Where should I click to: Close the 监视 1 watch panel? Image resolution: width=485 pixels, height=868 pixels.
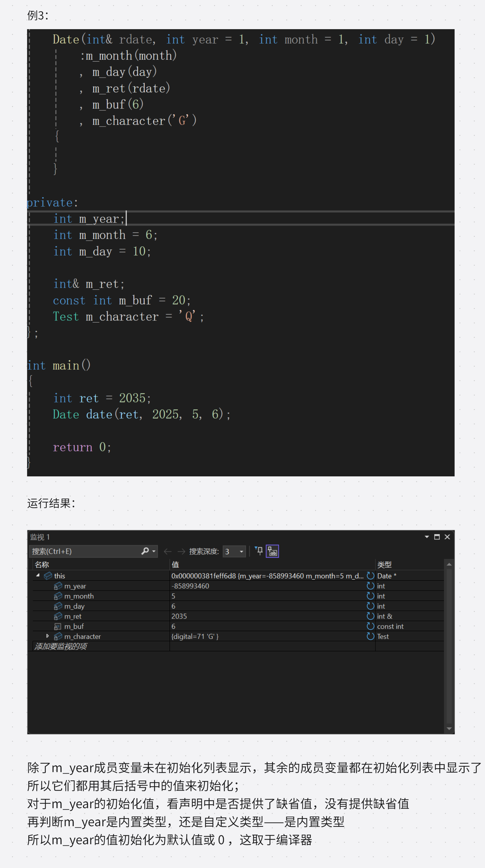447,537
